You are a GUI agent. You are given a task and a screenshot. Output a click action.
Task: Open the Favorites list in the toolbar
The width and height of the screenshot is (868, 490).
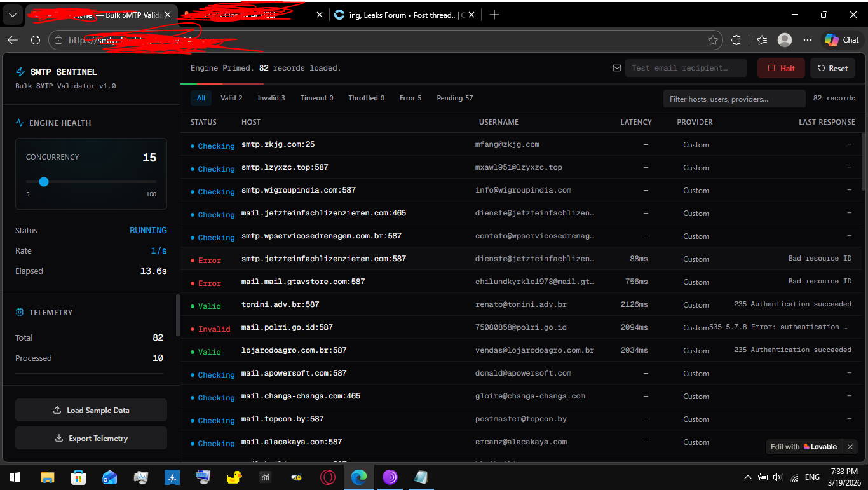pos(762,40)
